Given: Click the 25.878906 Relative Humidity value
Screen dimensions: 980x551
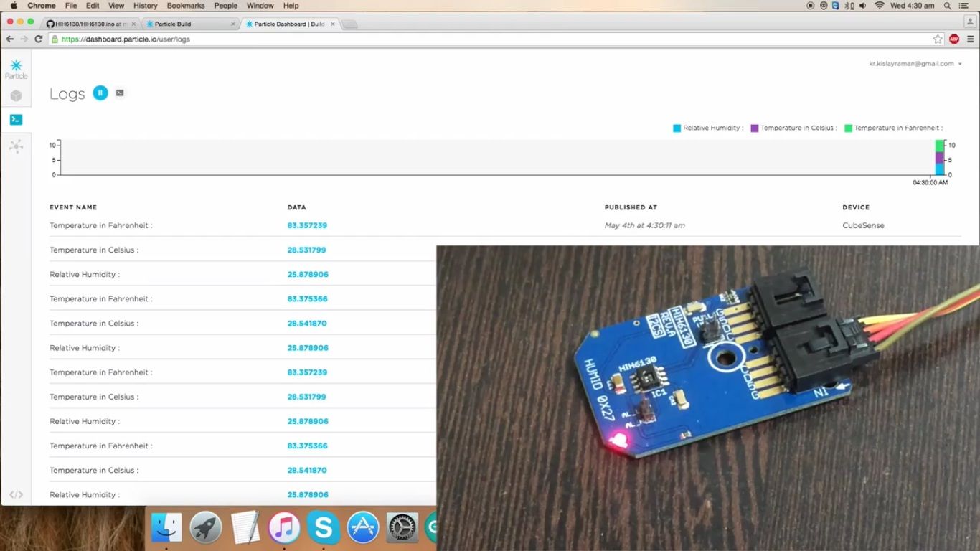Looking at the screenshot, I should (x=306, y=273).
